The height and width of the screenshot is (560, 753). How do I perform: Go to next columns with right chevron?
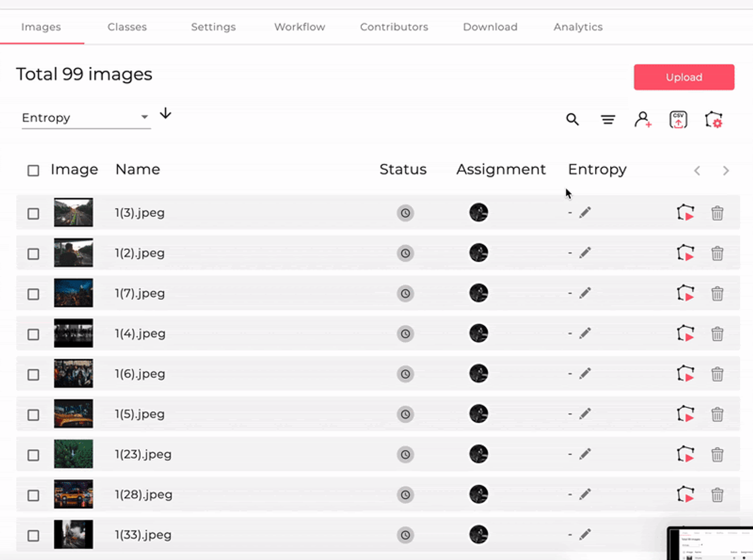[726, 171]
